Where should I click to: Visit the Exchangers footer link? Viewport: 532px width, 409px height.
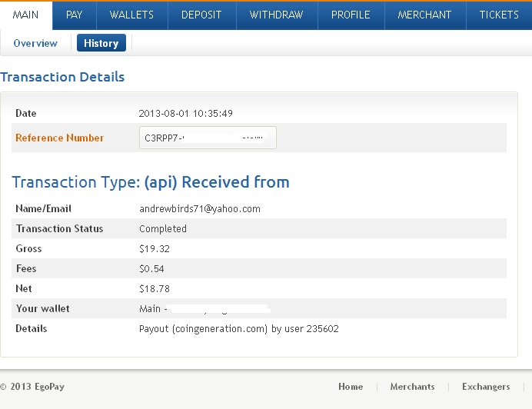pos(485,387)
